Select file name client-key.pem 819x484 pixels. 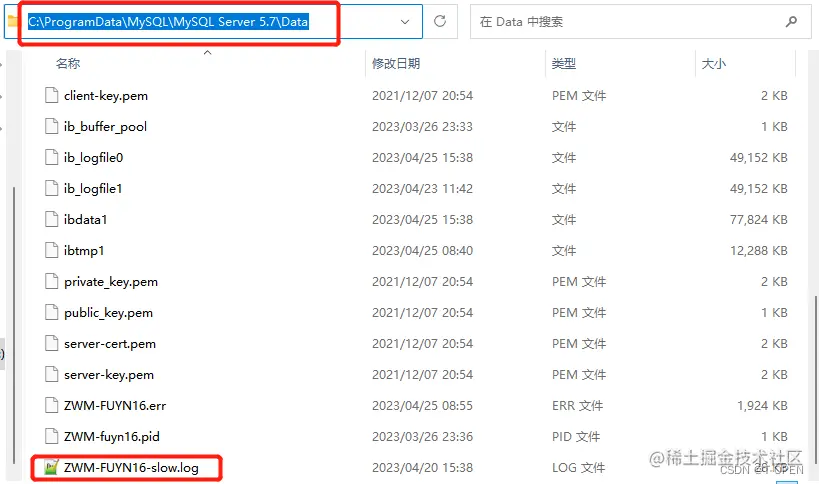tap(106, 96)
